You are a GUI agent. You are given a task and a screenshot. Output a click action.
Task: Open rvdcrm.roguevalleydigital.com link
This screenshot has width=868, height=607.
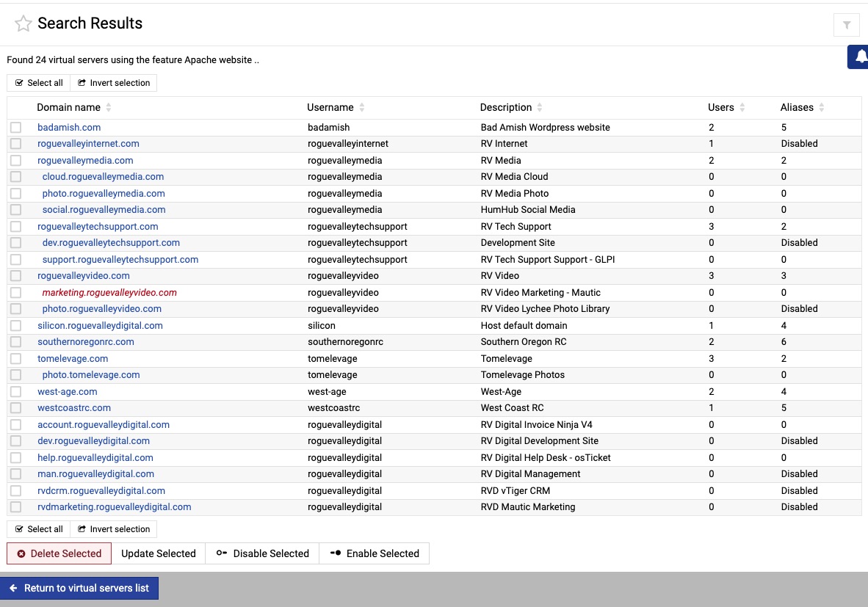(x=101, y=491)
